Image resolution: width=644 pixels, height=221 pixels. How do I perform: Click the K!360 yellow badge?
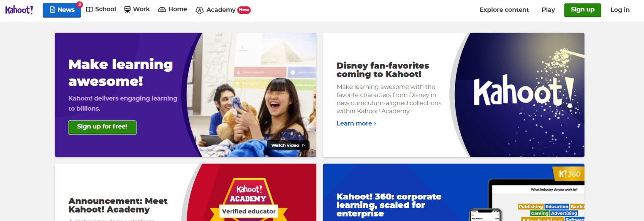[x=568, y=173]
